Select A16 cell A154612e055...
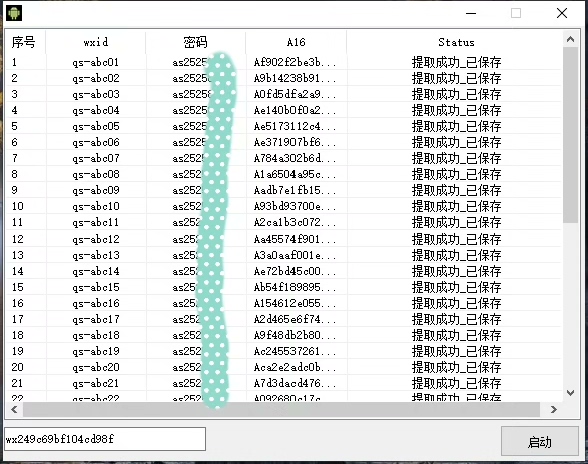This screenshot has width=588, height=464. pyautogui.click(x=295, y=303)
